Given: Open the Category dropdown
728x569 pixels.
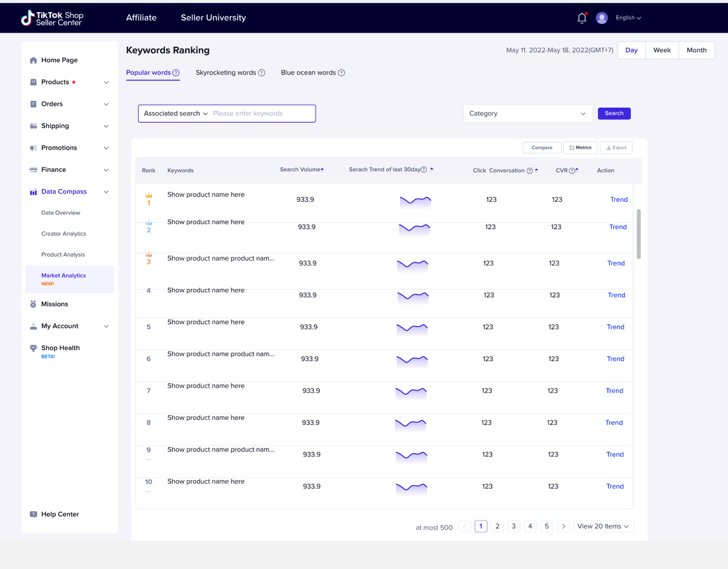Looking at the screenshot, I should coord(528,113).
